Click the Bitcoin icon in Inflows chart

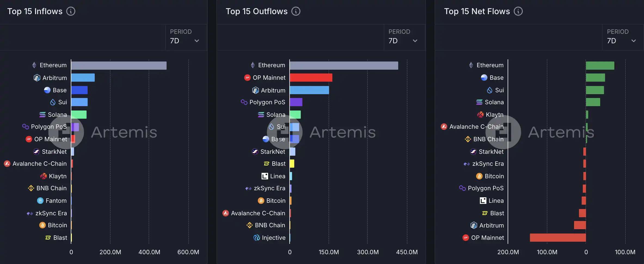click(42, 225)
